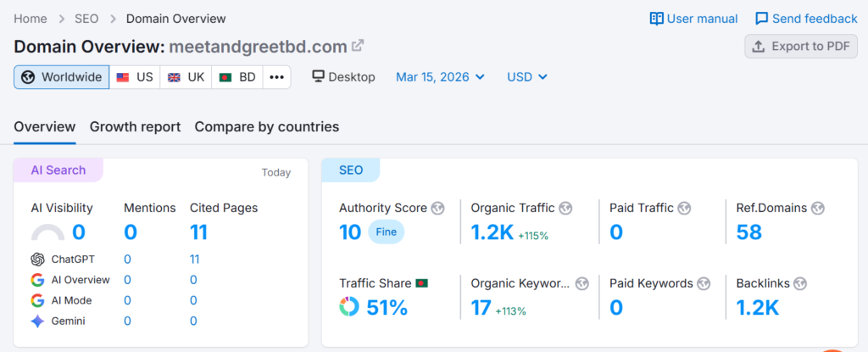868x352 pixels.
Task: Click the SEO breadcrumb link
Action: click(85, 19)
